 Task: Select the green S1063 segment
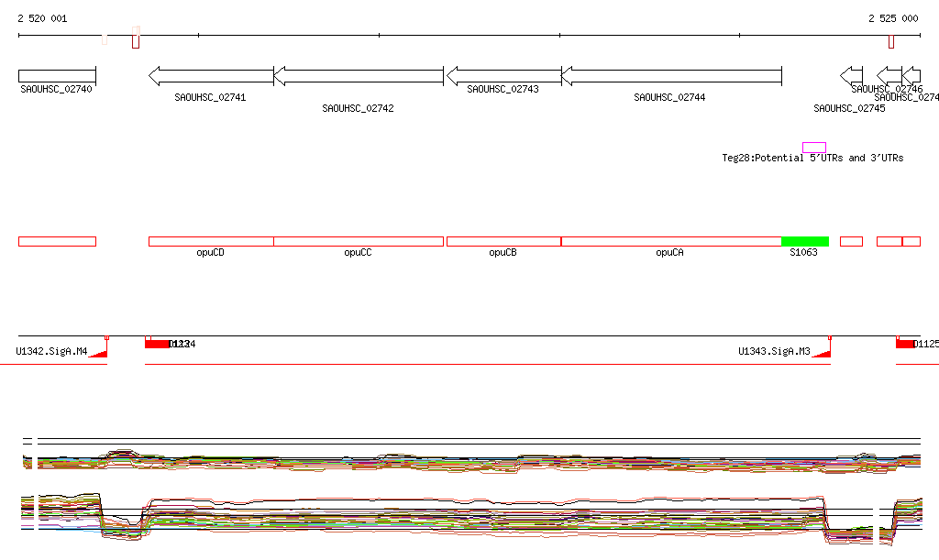805,242
